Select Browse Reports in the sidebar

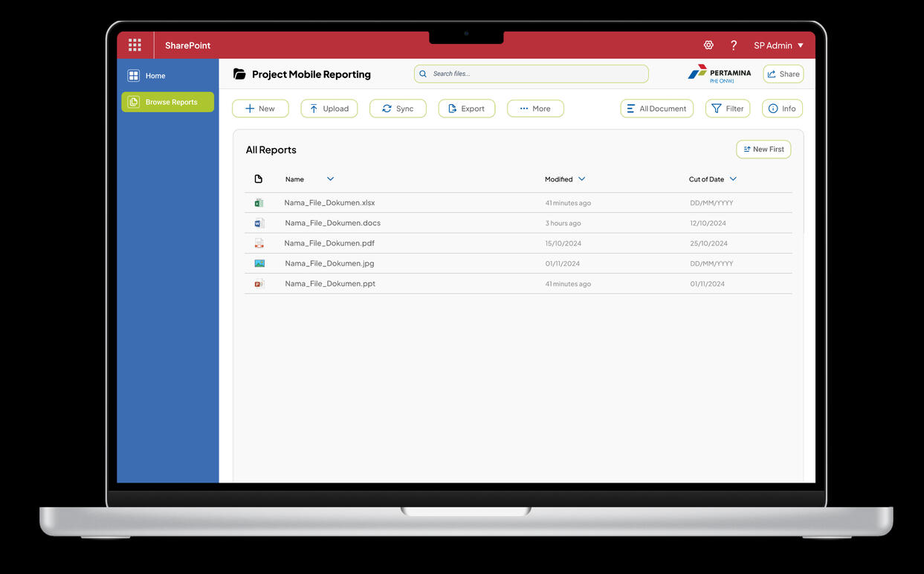tap(167, 102)
